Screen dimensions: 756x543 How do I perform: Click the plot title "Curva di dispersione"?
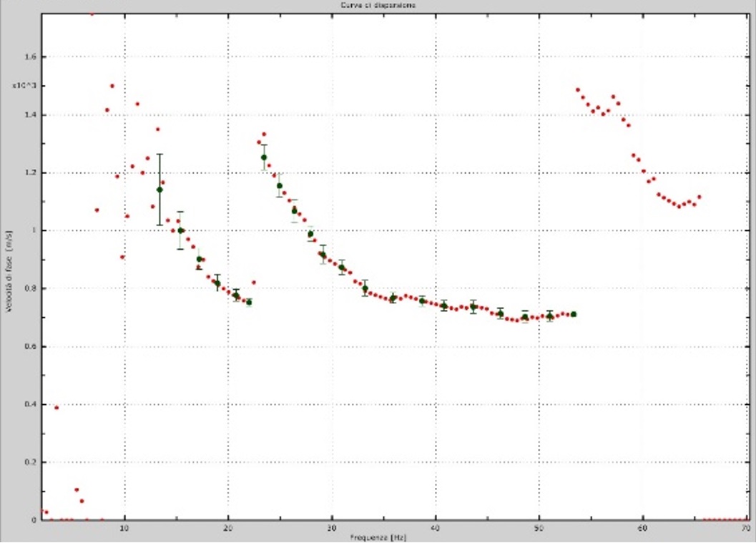pyautogui.click(x=378, y=5)
